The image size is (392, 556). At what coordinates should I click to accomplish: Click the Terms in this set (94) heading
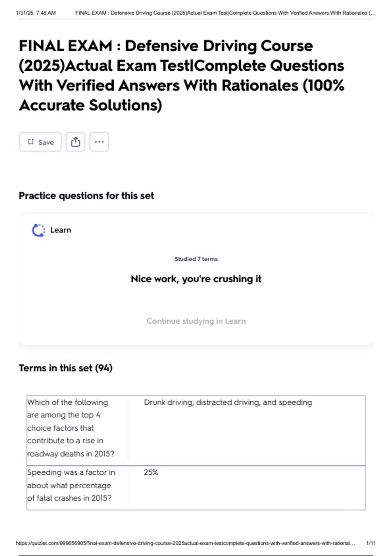coord(65,368)
